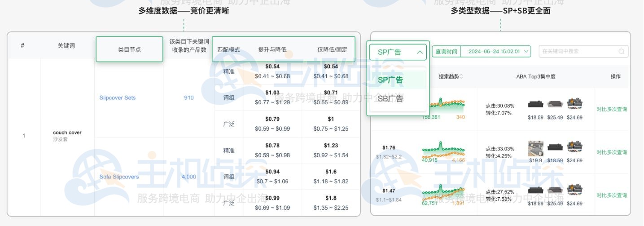644x226 pixels.
Task: Click the $18.59 black sofa thumbnail in third row
Action: tap(535, 190)
